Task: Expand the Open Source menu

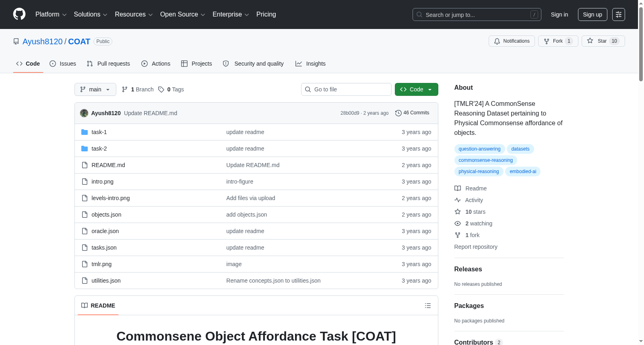Action: (182, 14)
